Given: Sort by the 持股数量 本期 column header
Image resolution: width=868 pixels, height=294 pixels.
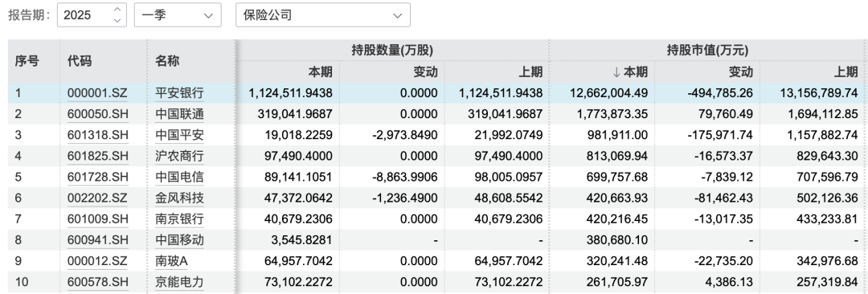Looking at the screenshot, I should (x=321, y=71).
